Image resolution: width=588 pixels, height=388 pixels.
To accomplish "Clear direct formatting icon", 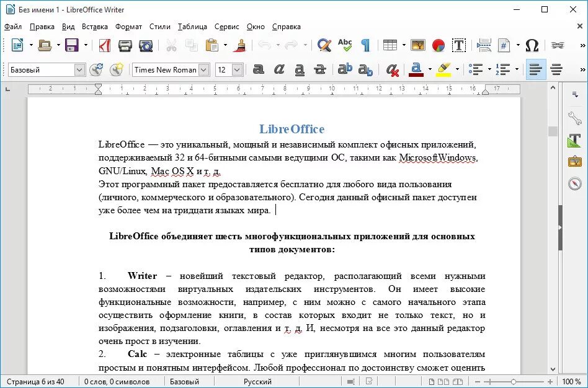I will (x=392, y=69).
